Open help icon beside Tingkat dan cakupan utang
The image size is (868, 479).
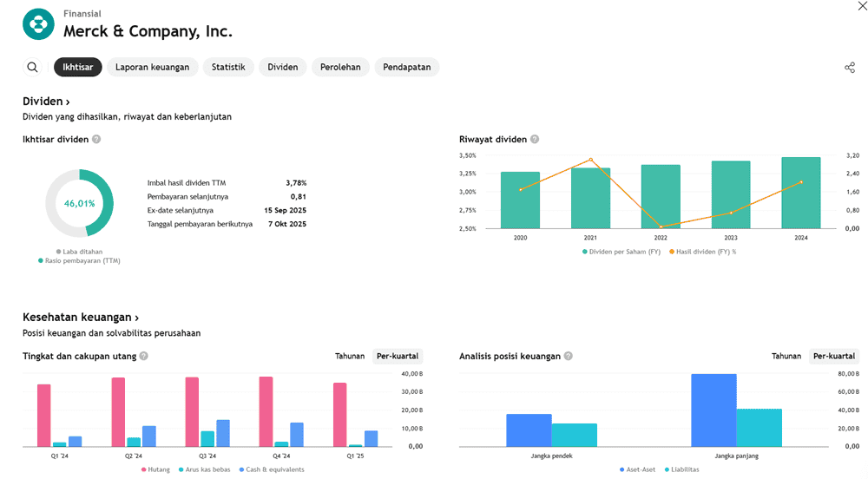pos(144,356)
